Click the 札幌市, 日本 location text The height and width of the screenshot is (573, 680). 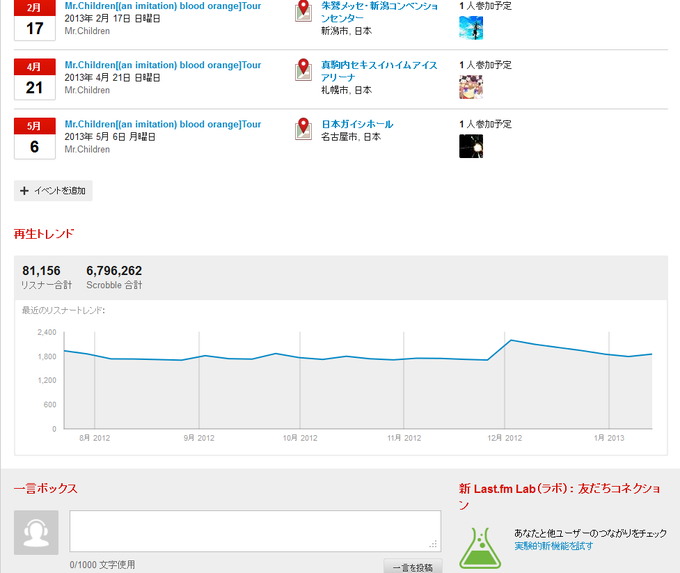coord(346,90)
